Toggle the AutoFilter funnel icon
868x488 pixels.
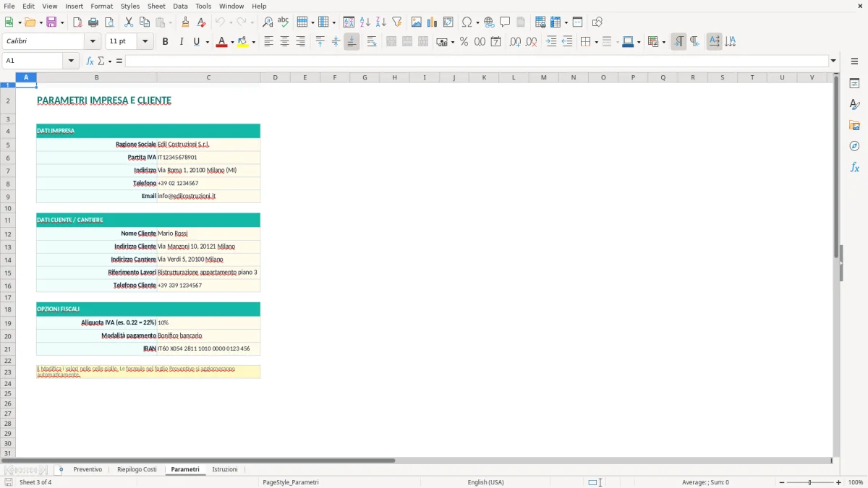click(397, 22)
